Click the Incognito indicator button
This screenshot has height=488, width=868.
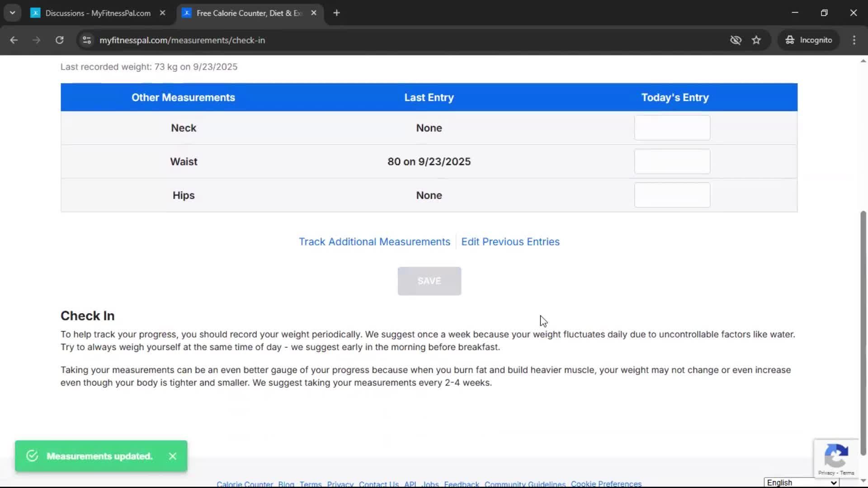pyautogui.click(x=809, y=40)
